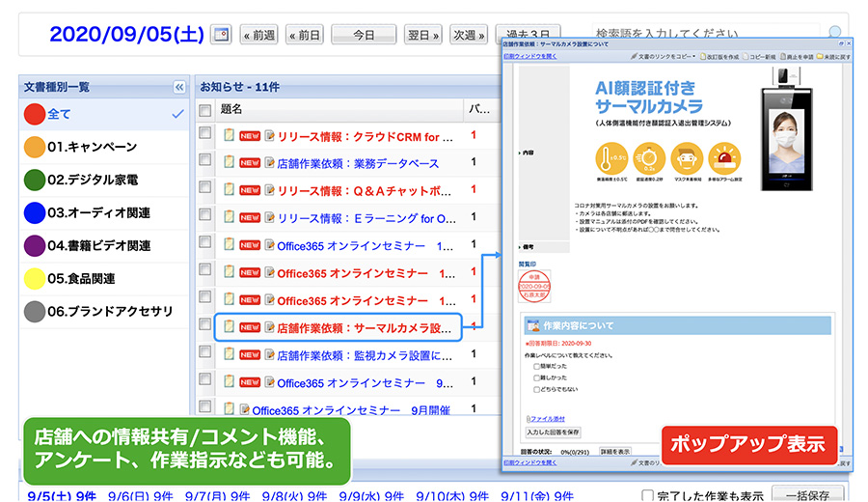Click clipboard icon on 監視カメラ設置 row
The image size is (868, 502).
tap(229, 354)
